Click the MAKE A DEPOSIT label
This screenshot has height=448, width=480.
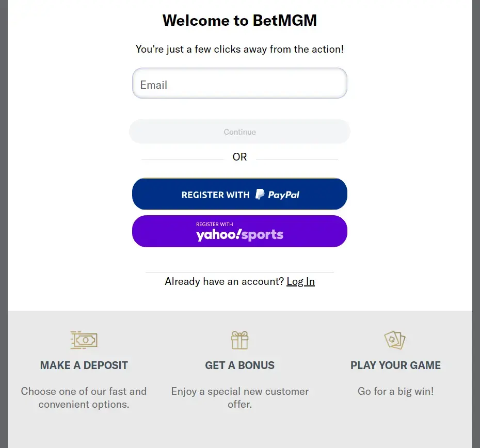(x=84, y=365)
